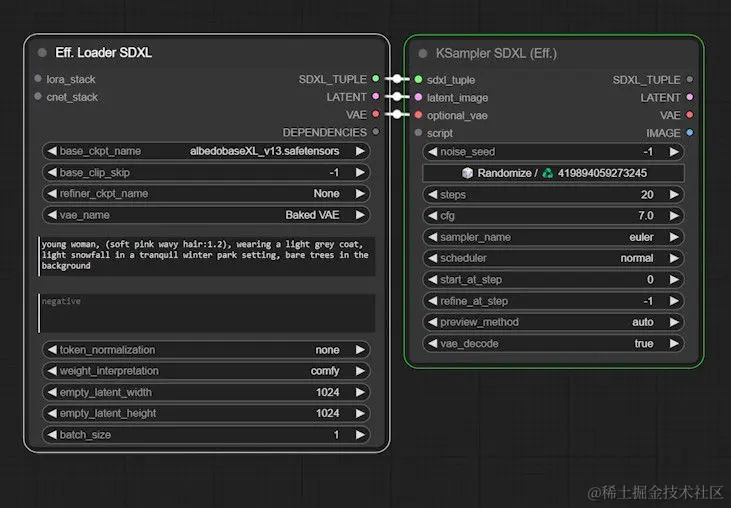Click KSampler's LATENT output socket
731x508 pixels.
click(x=690, y=97)
